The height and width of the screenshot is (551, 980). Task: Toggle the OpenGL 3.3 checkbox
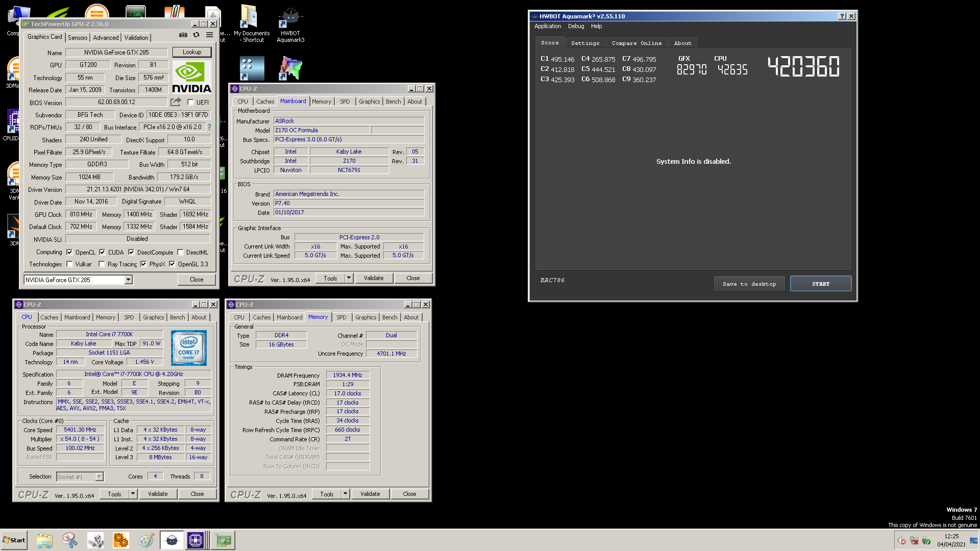pyautogui.click(x=172, y=264)
